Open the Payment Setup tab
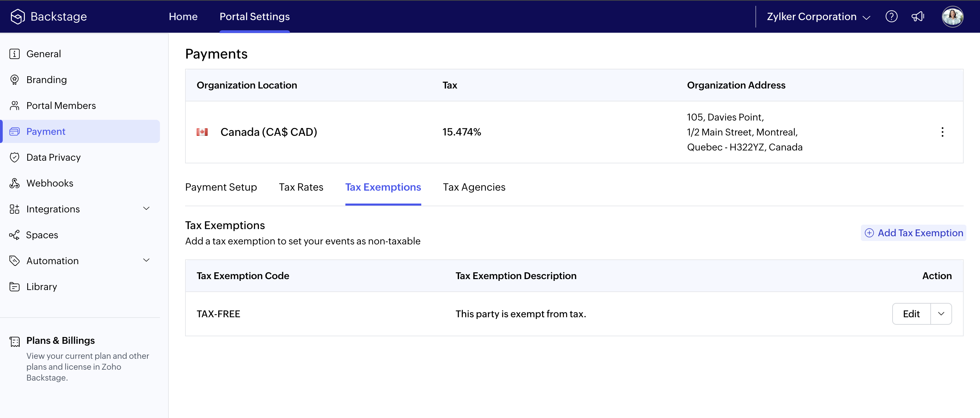The width and height of the screenshot is (980, 418). [x=220, y=187]
